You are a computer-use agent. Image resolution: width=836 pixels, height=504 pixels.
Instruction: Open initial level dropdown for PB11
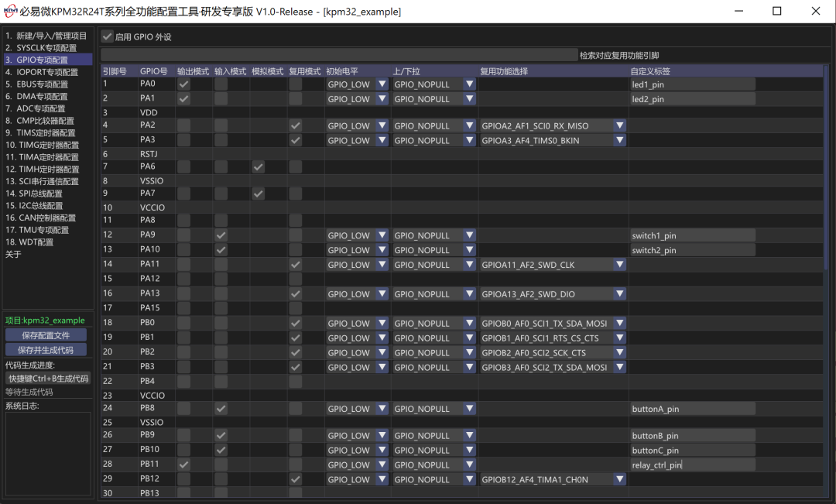point(357,465)
